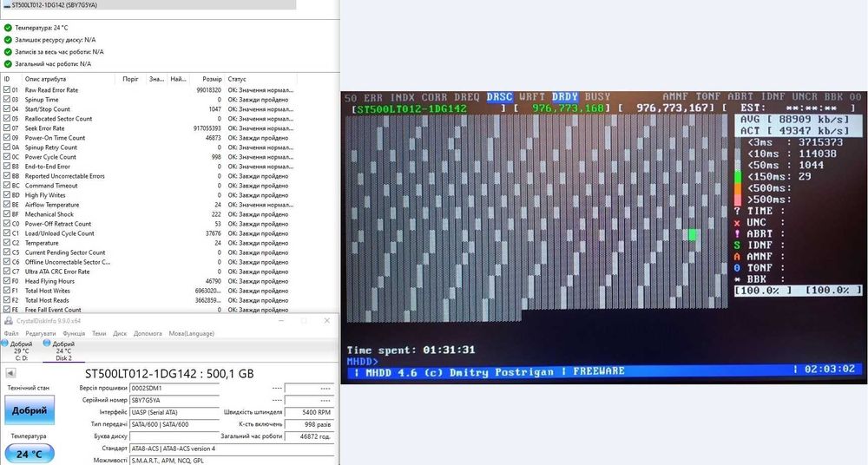
Task: Select the Seek Error Rate attribute row
Action: tap(149, 128)
